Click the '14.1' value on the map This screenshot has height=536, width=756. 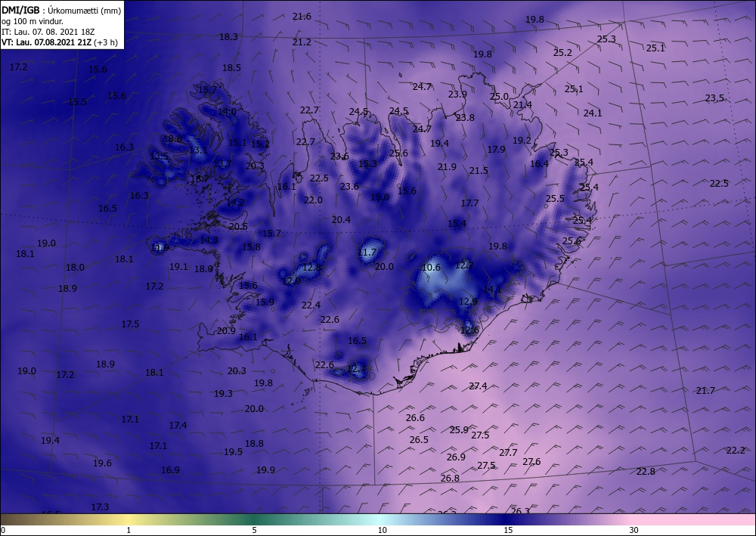(492, 290)
